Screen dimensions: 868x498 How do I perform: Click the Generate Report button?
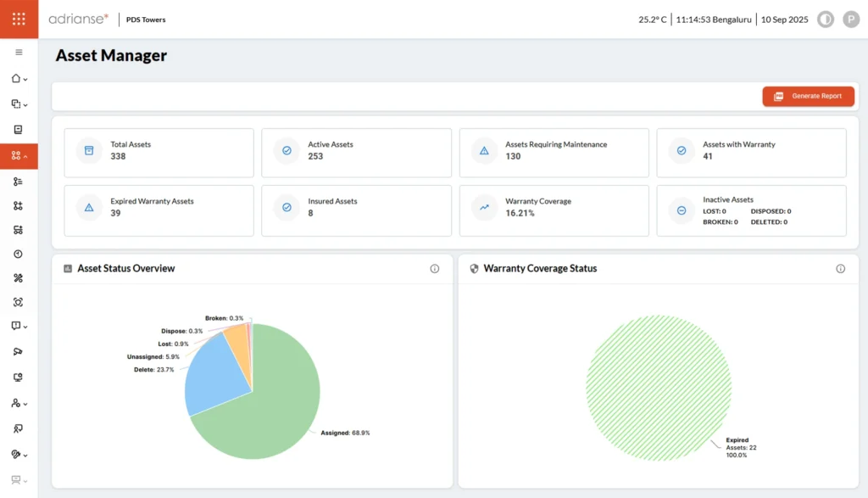point(808,96)
